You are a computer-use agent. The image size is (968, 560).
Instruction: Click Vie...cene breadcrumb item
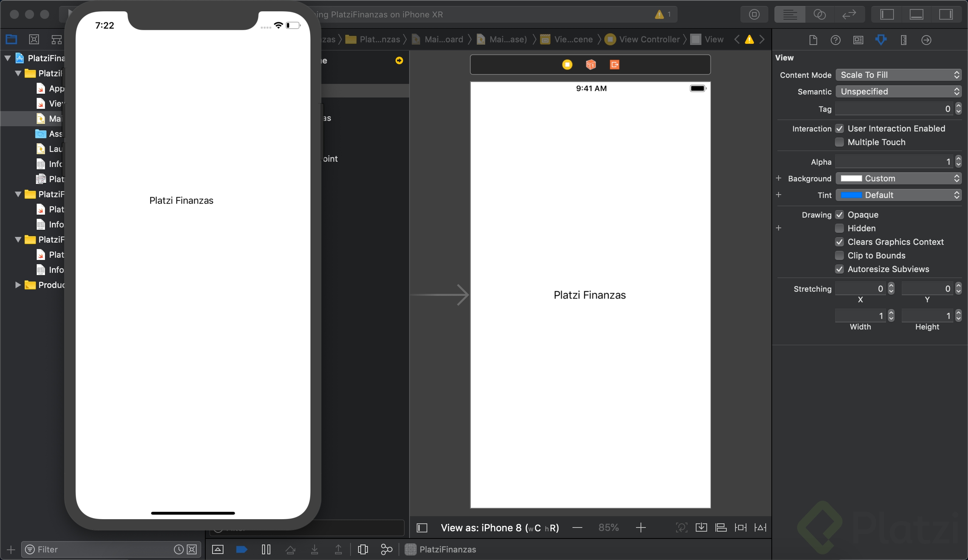tap(573, 39)
